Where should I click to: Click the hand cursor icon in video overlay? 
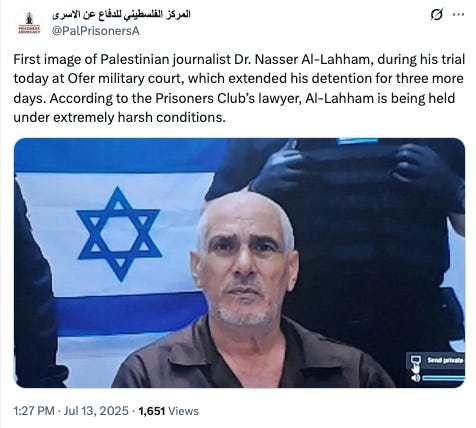coord(416,368)
